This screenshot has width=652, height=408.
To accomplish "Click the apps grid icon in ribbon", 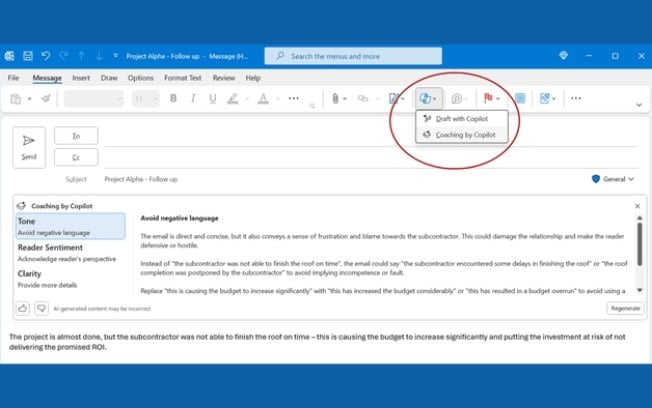I will tap(520, 98).
